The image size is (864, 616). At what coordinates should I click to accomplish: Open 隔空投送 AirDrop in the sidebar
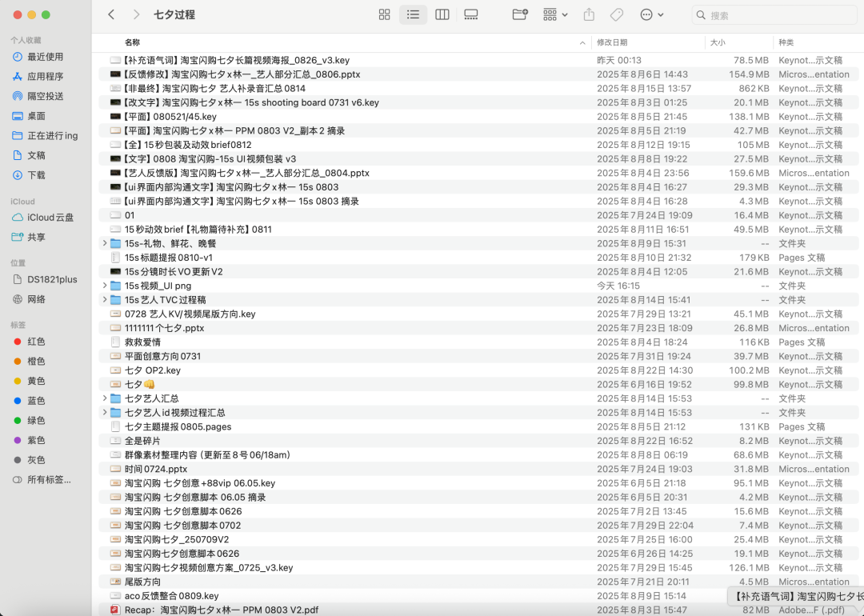45,97
